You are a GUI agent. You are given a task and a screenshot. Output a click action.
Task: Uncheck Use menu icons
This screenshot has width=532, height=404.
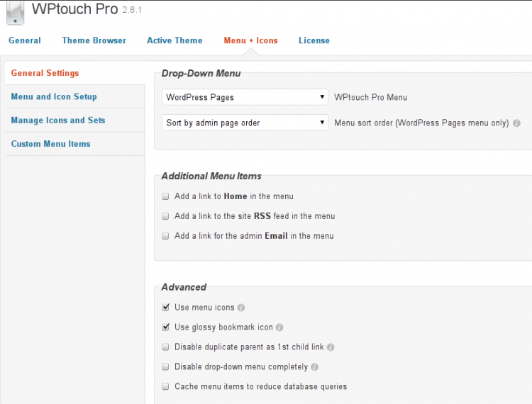coord(165,307)
